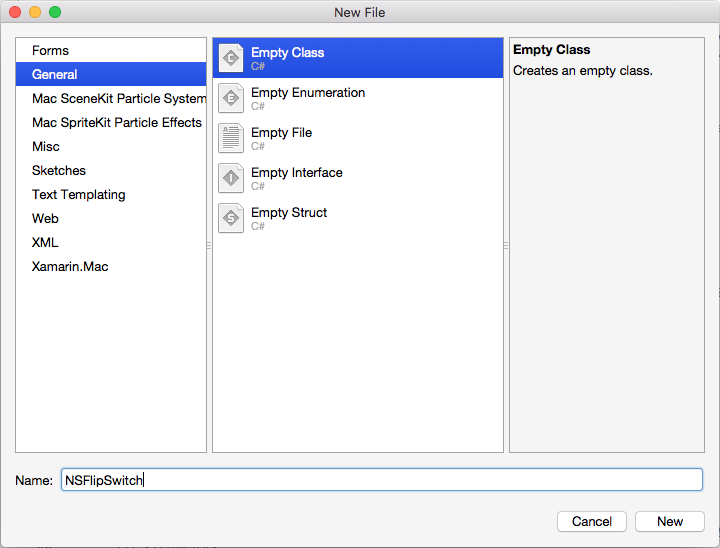Click the Name input field
The height and width of the screenshot is (548, 720).
coord(382,480)
